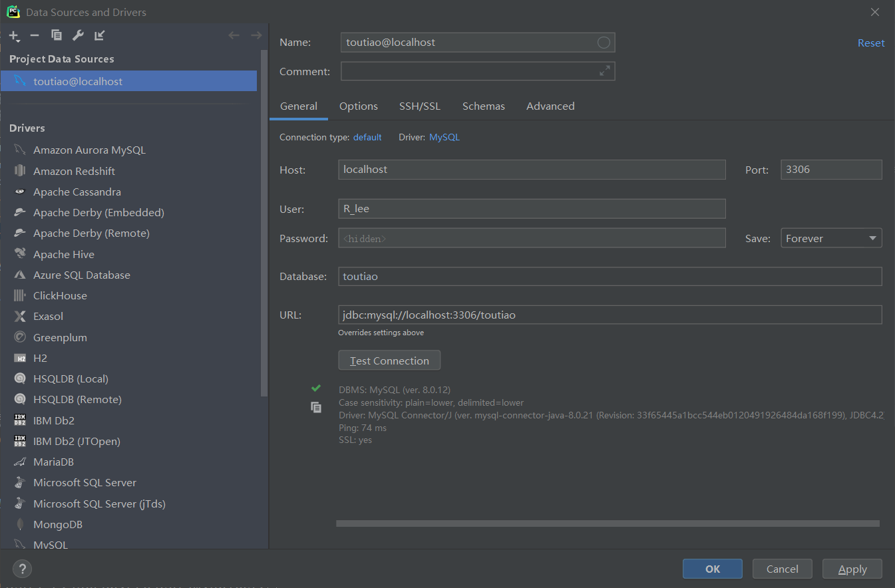Open help via question mark button

pyautogui.click(x=22, y=569)
